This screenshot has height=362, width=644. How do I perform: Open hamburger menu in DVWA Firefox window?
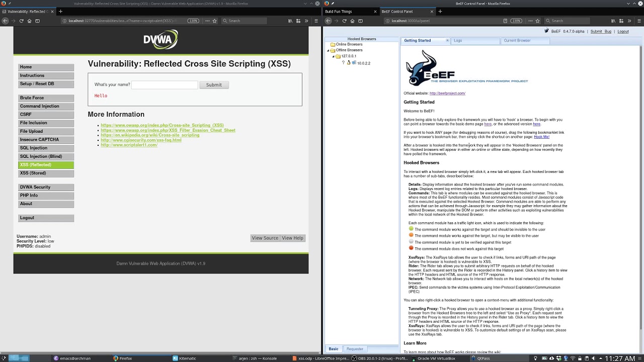pos(315,21)
